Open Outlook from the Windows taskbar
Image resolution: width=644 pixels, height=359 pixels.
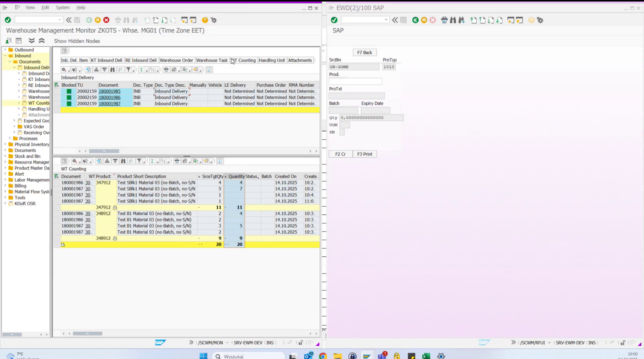pyautogui.click(x=308, y=356)
